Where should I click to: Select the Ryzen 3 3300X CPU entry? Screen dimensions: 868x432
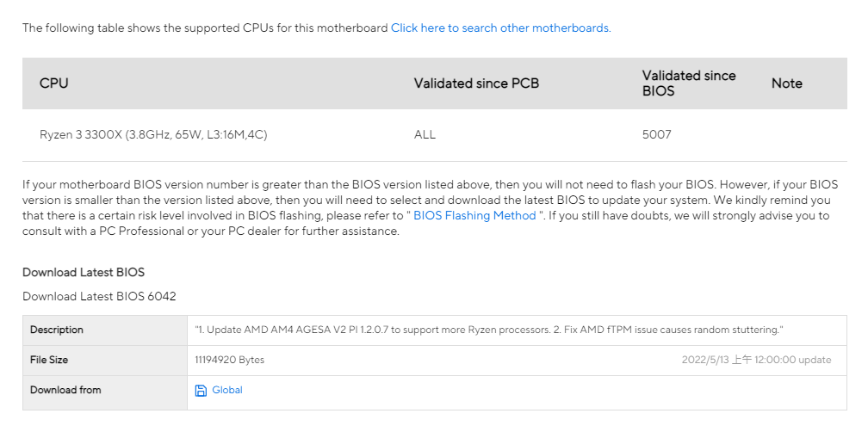click(153, 134)
